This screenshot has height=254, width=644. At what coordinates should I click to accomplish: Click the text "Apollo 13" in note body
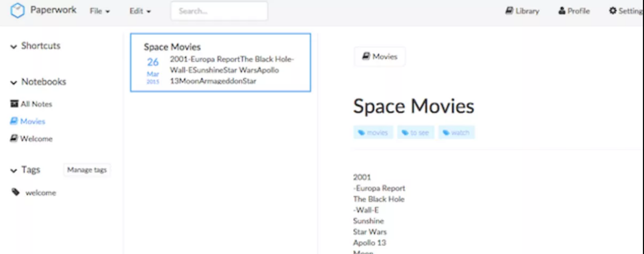click(x=370, y=243)
